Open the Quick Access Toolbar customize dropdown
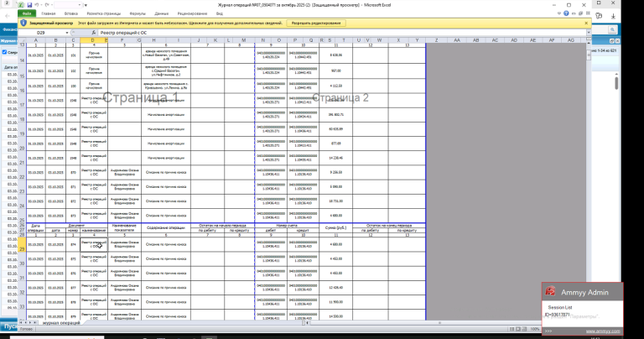The image size is (644, 339). (x=86, y=5)
